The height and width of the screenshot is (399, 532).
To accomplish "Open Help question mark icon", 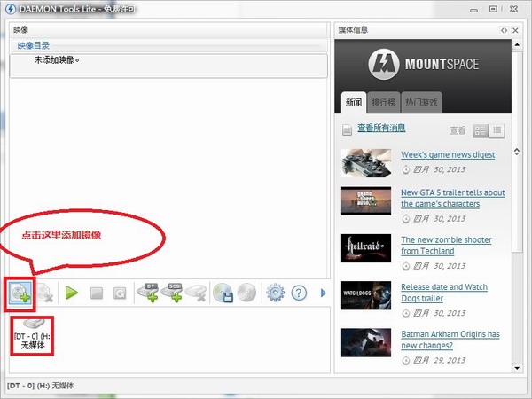I will tap(299, 293).
